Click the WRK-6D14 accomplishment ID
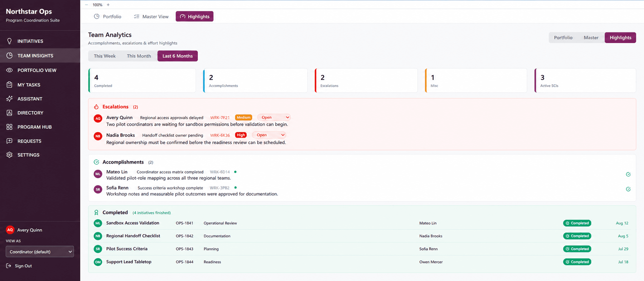 220,172
